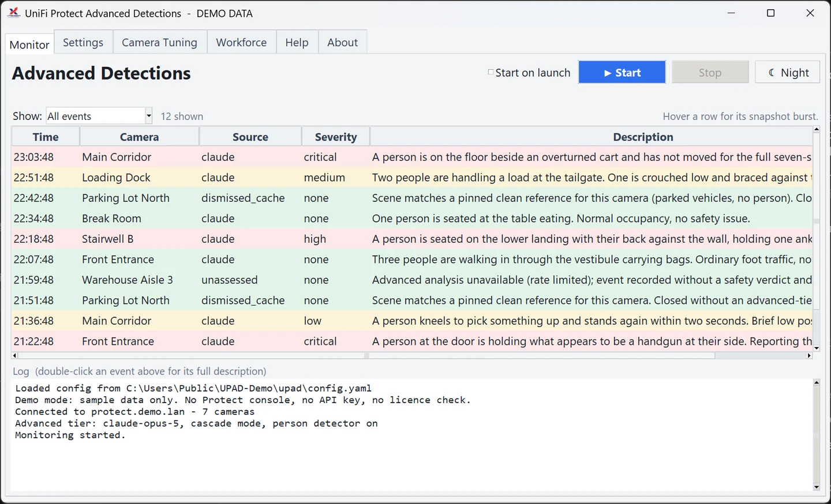
Task: Click the events table scroll-up arrow
Action: coord(816,129)
